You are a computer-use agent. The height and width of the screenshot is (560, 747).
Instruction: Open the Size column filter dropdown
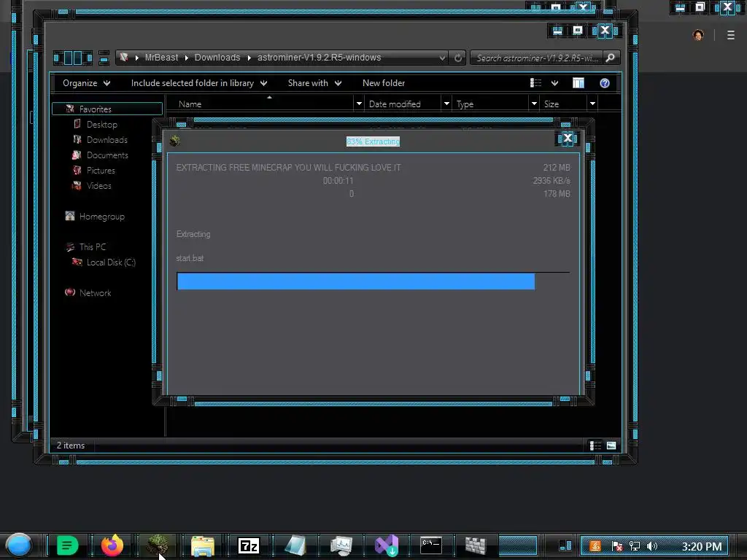592,104
